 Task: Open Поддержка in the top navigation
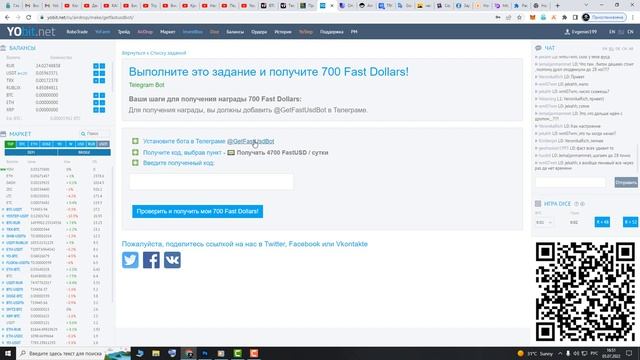(x=331, y=32)
